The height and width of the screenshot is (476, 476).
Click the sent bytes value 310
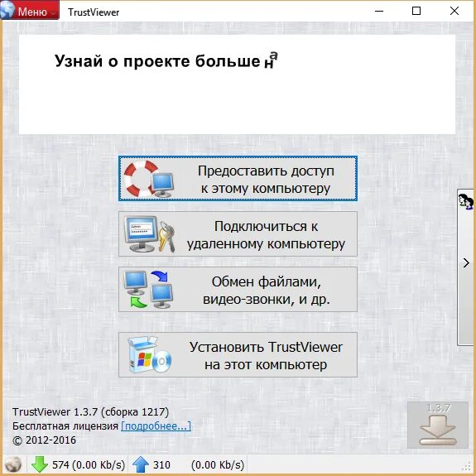(161, 464)
